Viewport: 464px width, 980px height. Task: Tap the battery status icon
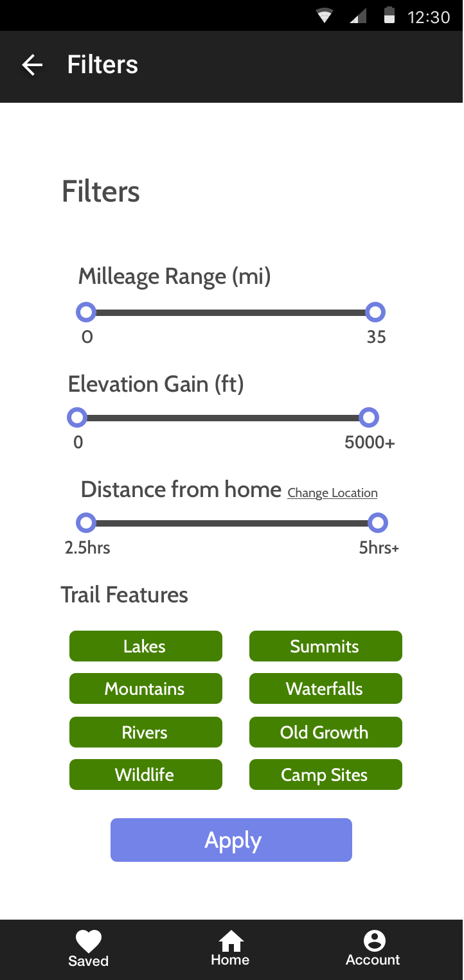[389, 15]
